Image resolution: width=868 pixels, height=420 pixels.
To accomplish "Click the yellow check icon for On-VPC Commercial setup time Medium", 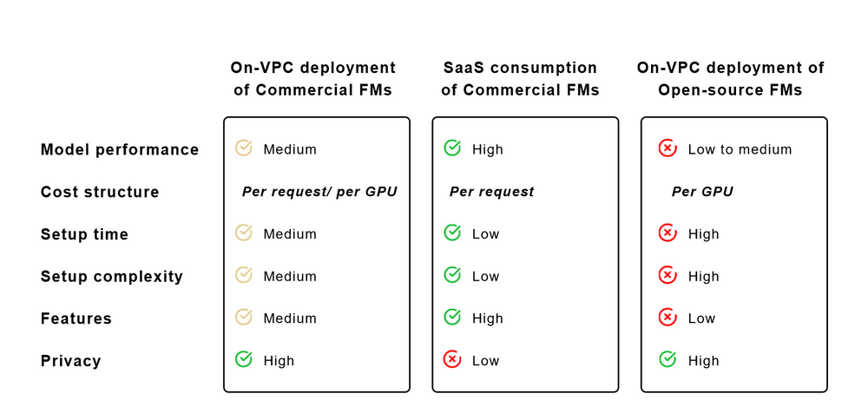I will (244, 233).
